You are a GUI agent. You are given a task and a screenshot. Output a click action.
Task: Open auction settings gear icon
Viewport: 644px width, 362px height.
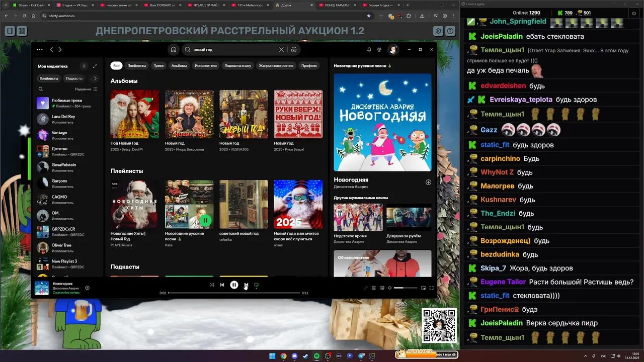click(x=438, y=31)
